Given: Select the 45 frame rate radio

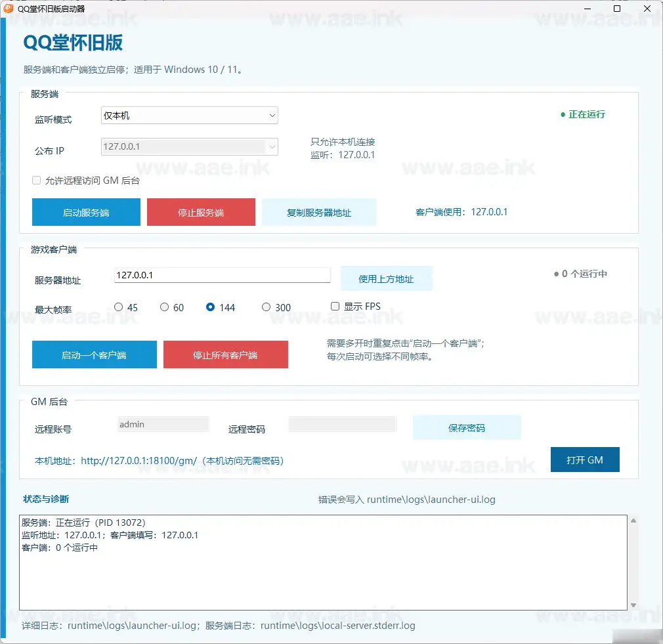Looking at the screenshot, I should click(x=118, y=307).
